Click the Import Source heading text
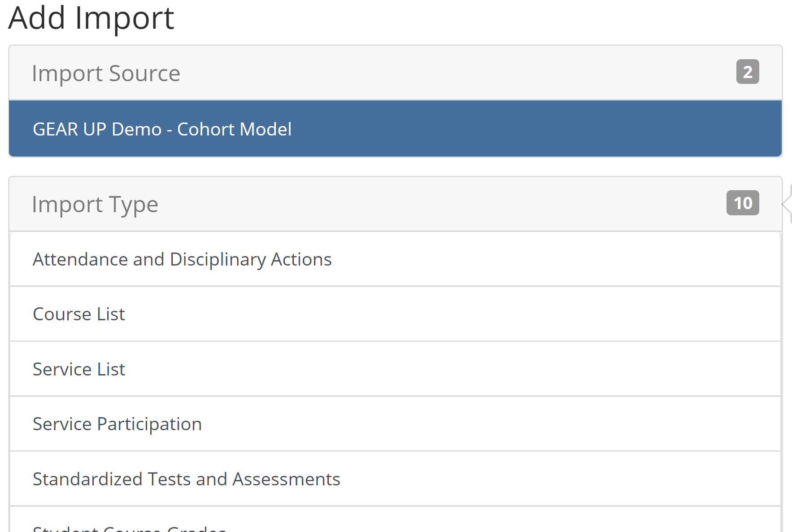Viewport: 792px width, 532px height. 106,73
